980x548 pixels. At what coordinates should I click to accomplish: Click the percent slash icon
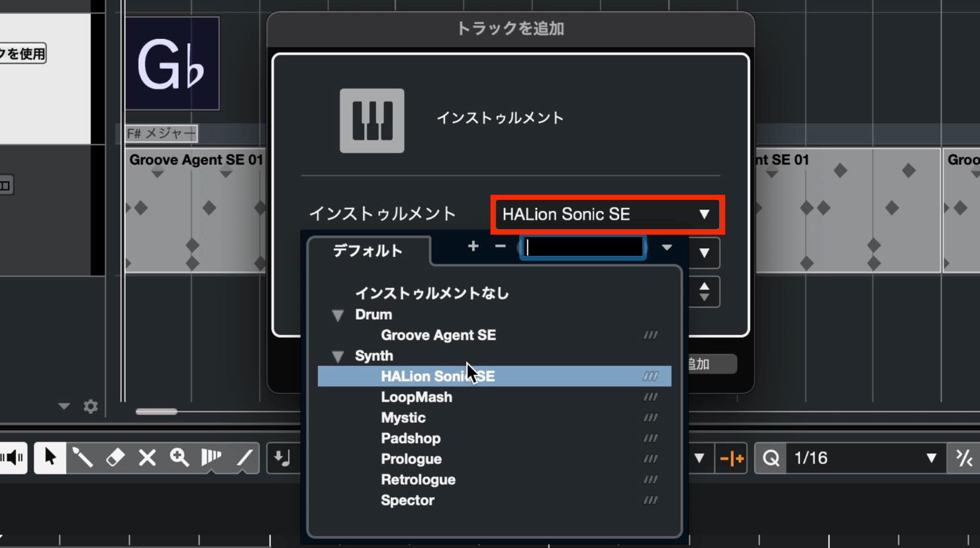[965, 458]
